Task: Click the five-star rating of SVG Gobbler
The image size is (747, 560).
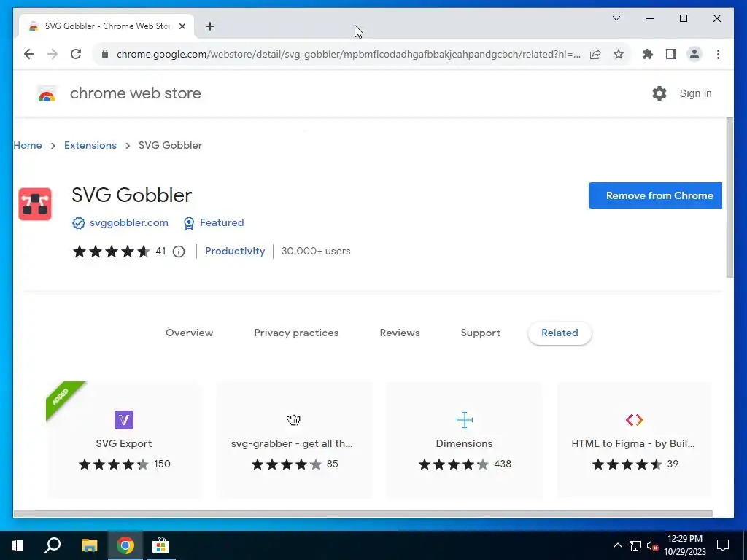Action: [111, 252]
